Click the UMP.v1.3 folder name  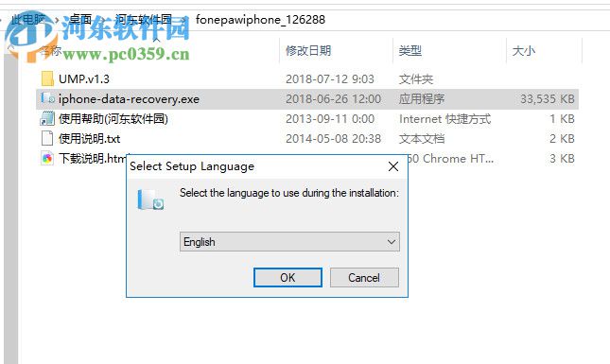(x=84, y=78)
